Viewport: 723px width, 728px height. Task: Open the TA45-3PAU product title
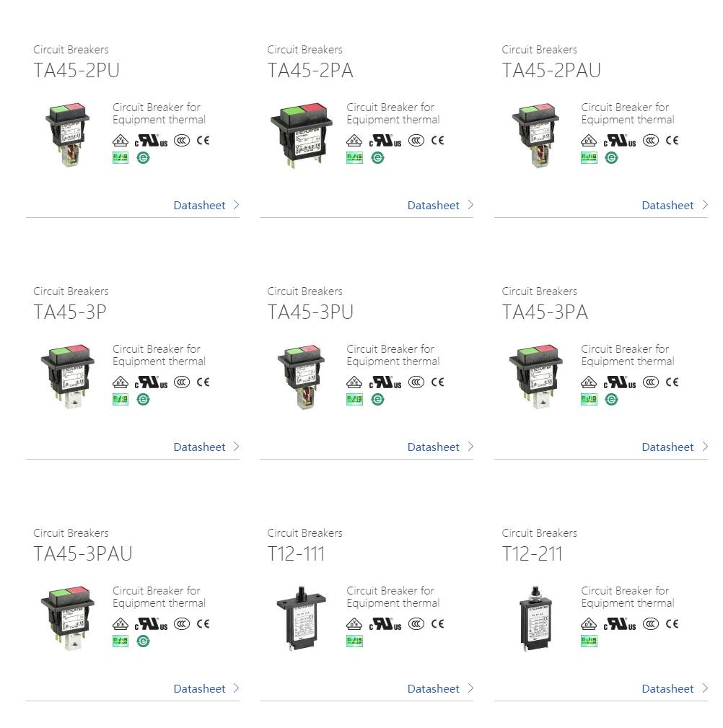pos(83,553)
